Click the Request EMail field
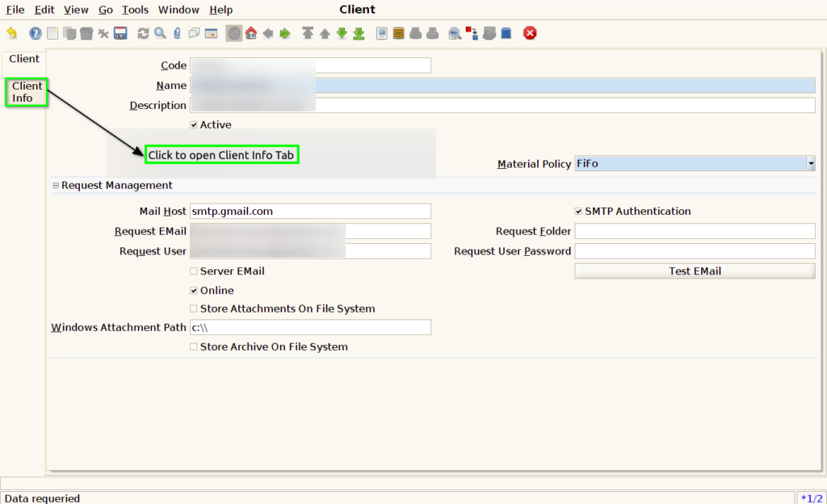This screenshot has height=504, width=827. click(310, 232)
